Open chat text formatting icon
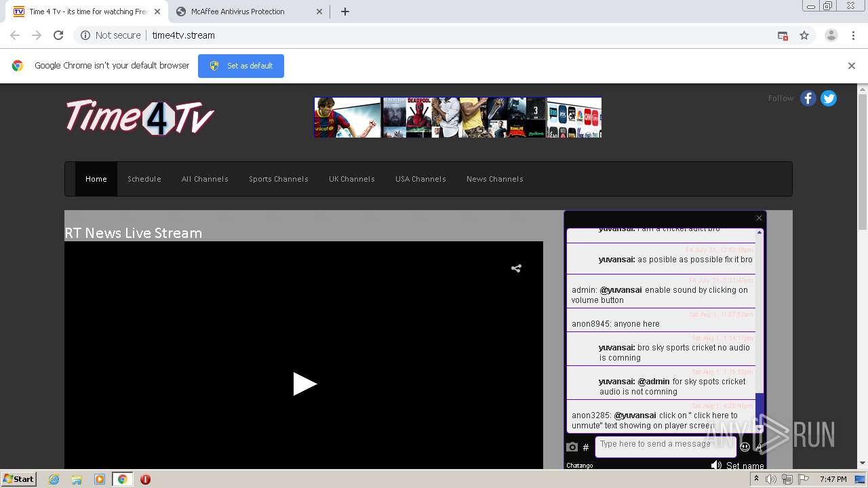This screenshot has height=488, width=868. 759,447
